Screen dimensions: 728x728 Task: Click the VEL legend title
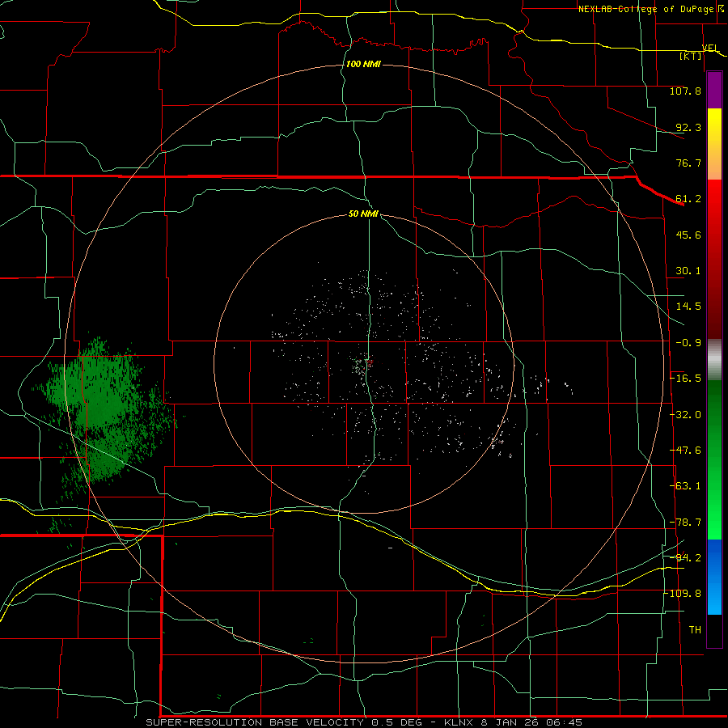710,48
